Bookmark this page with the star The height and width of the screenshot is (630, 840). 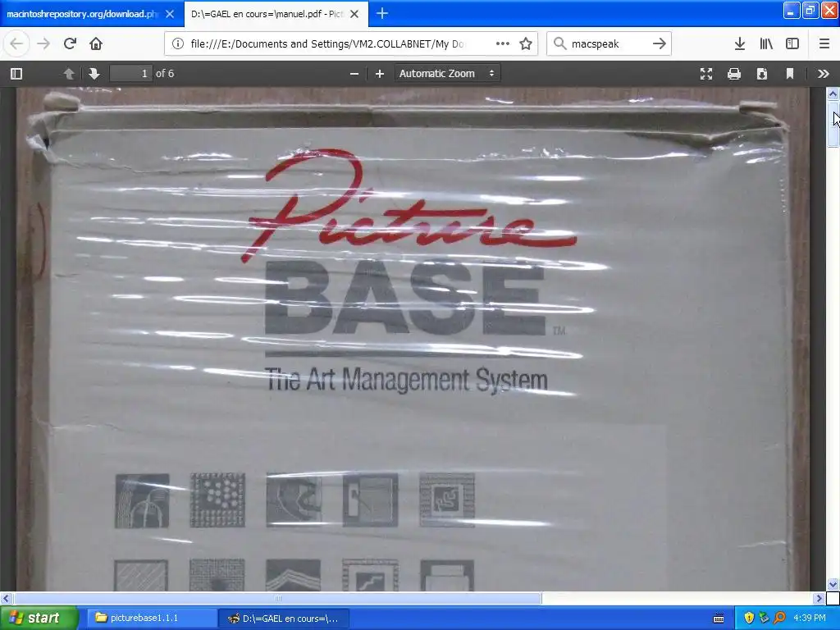point(526,43)
